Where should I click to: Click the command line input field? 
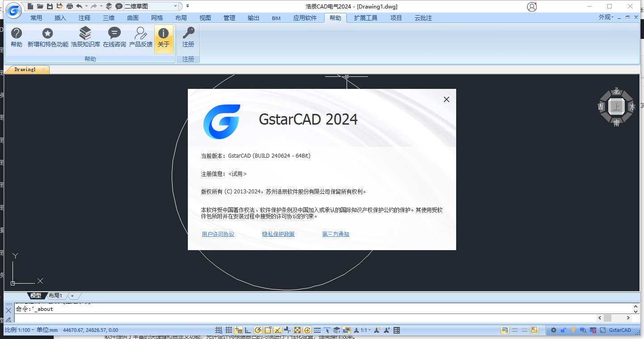(x=305, y=318)
